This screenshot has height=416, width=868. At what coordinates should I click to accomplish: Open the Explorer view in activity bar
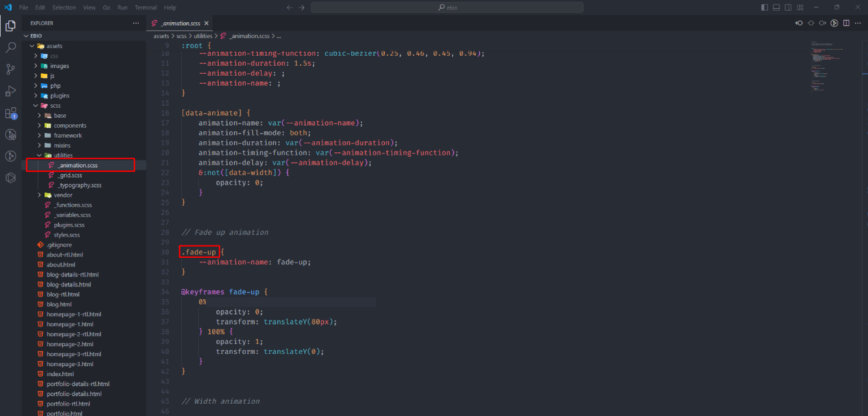point(11,26)
